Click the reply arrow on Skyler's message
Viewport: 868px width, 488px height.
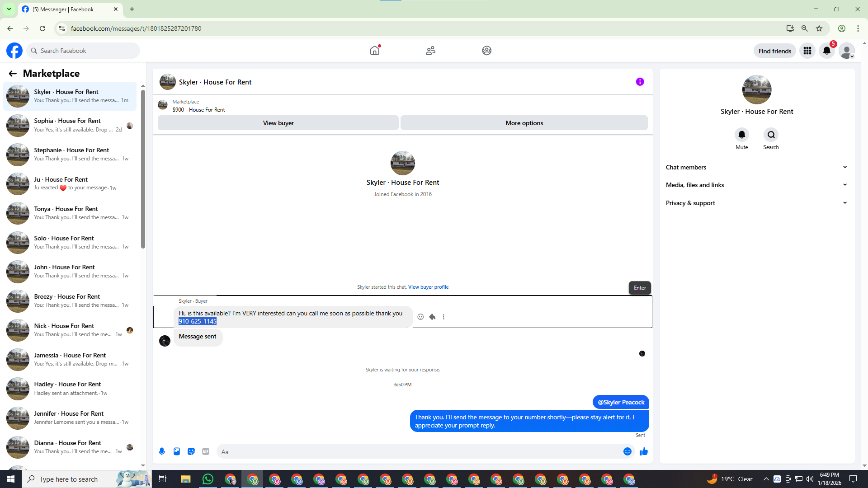click(x=432, y=317)
